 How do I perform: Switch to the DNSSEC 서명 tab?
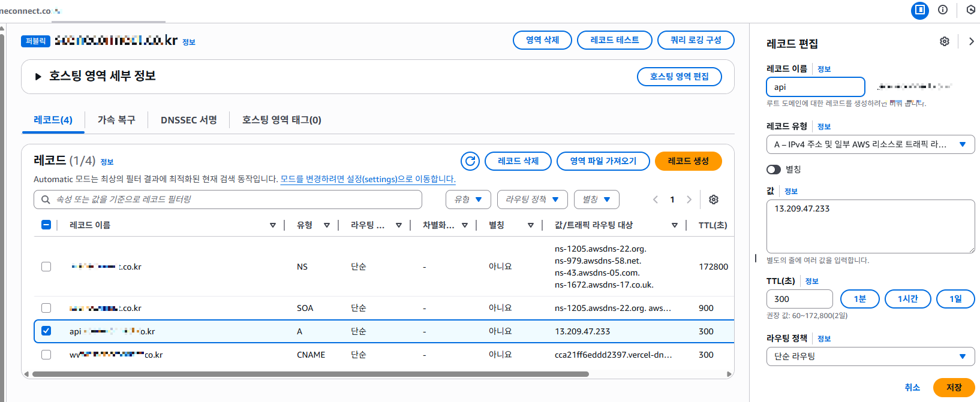pos(189,120)
